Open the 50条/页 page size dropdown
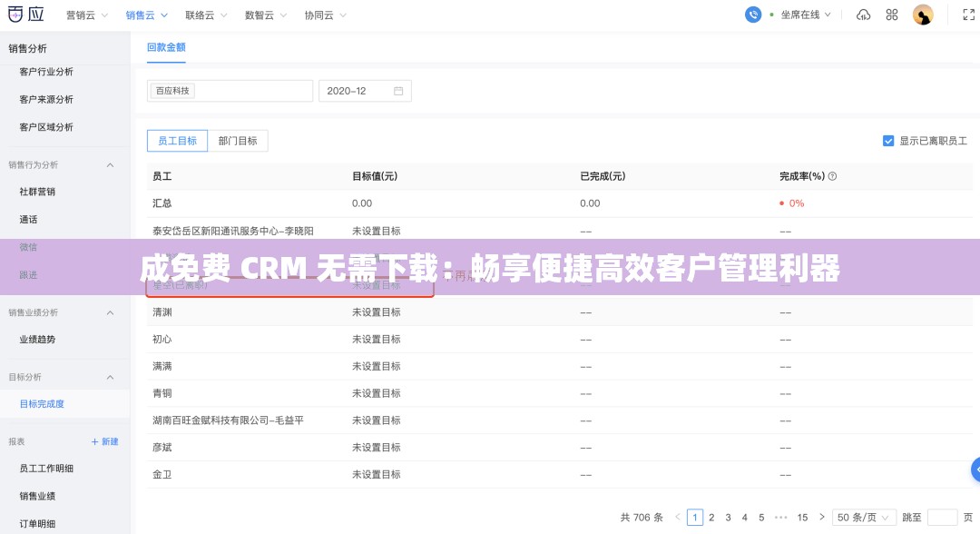The width and height of the screenshot is (980, 534). coord(863,517)
